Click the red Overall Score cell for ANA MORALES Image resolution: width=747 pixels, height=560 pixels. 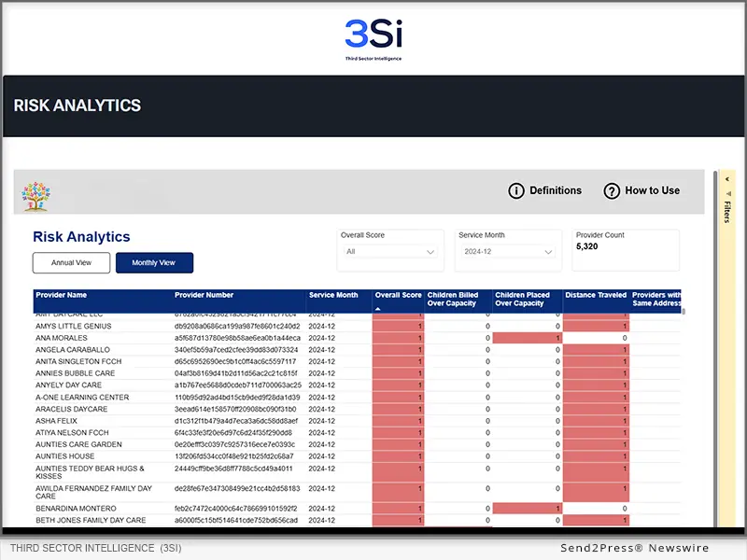click(398, 337)
